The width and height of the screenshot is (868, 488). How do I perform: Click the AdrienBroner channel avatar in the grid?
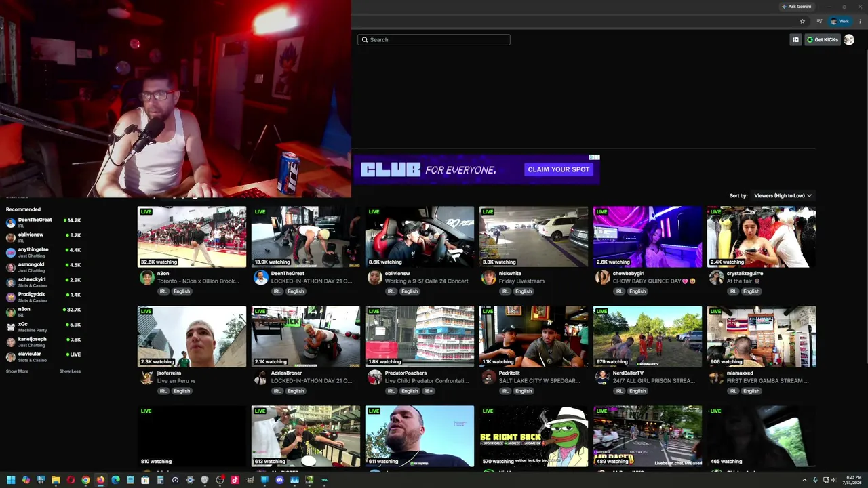coord(260,378)
